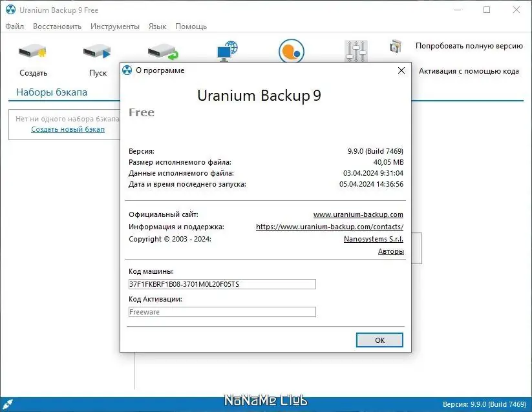Click the Авторы link
Viewport: 532px width, 412px height.
(x=391, y=251)
